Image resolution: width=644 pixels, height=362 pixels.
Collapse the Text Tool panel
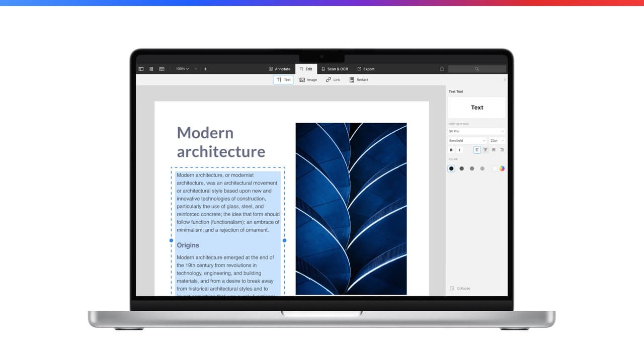coord(459,288)
